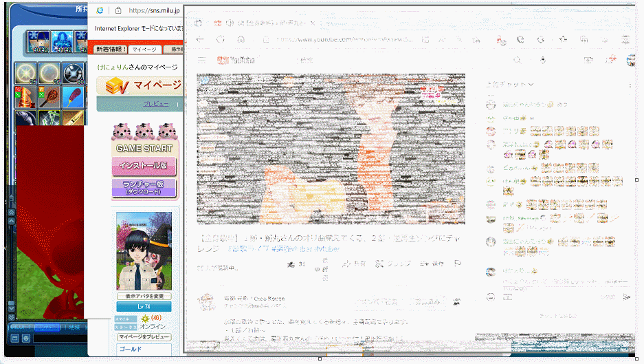
Task: Reload the YouTube page
Action: (x=221, y=39)
